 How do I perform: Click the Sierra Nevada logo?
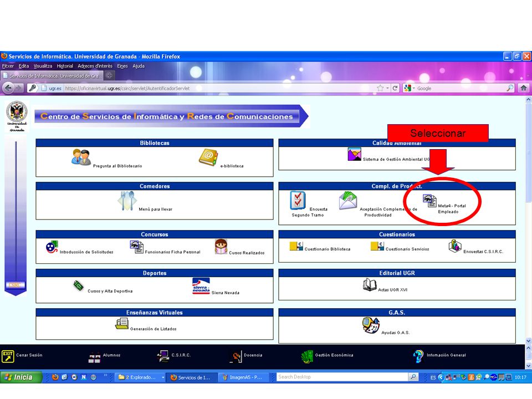pyautogui.click(x=201, y=286)
